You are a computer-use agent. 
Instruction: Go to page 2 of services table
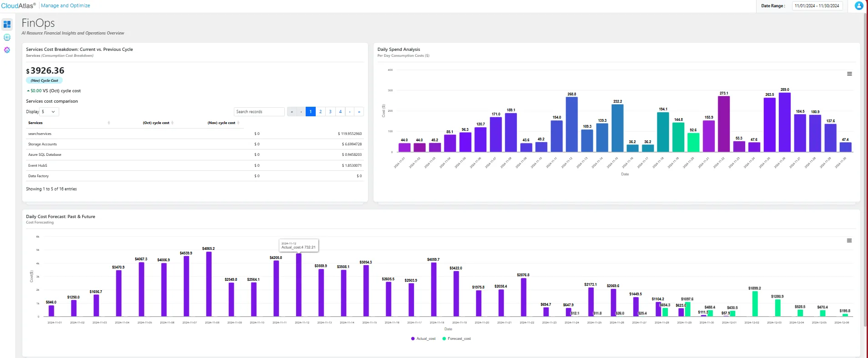[x=320, y=112]
